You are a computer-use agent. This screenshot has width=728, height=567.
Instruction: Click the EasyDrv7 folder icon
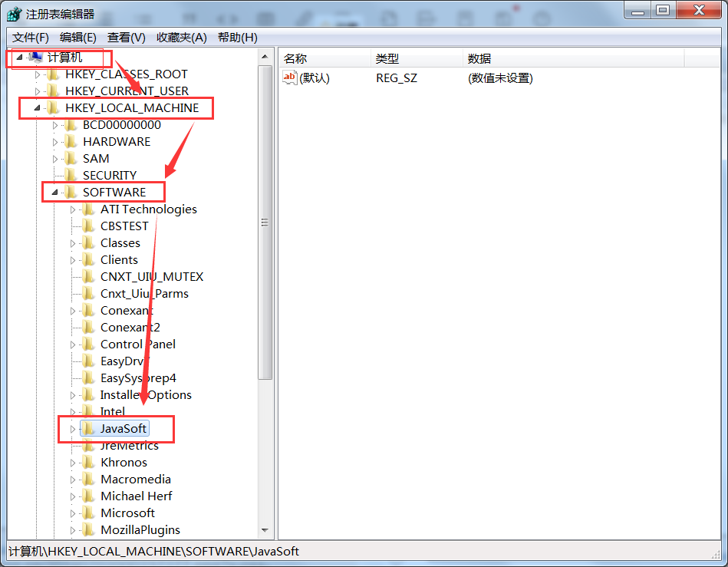coord(89,361)
